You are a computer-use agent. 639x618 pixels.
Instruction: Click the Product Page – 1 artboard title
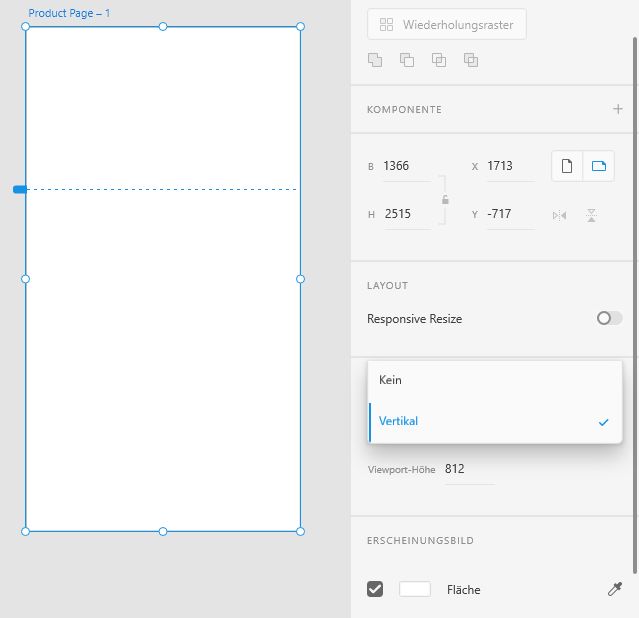pos(69,13)
